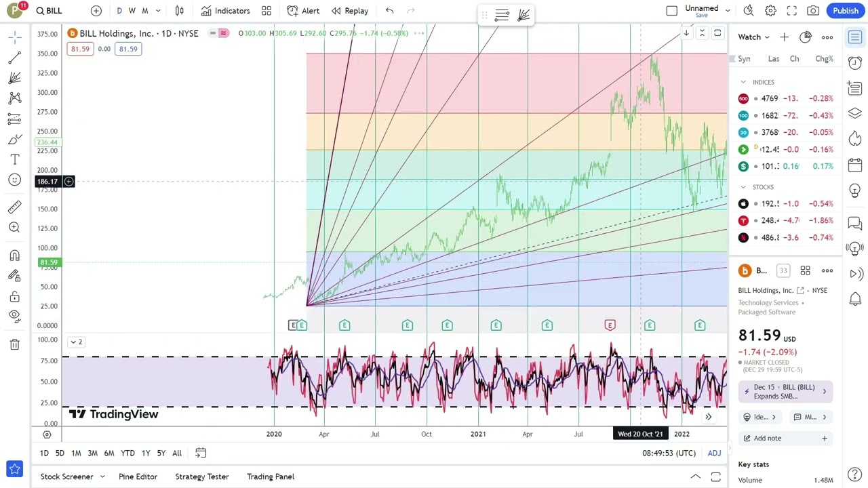Viewport: 868px width, 488px height.
Task: Open indicator templates grid
Action: click(x=267, y=11)
